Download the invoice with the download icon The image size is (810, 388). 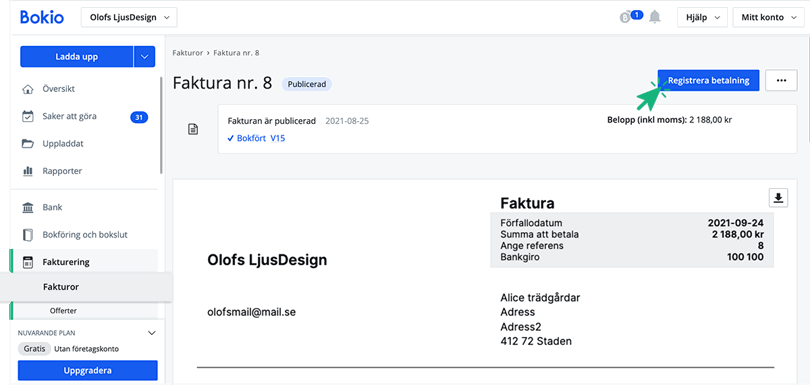point(778,197)
